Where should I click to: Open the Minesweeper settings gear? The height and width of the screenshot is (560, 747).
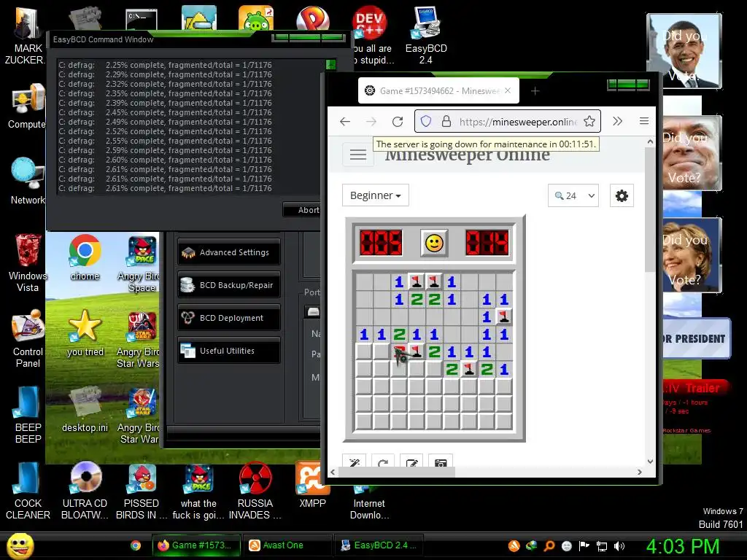pos(622,195)
